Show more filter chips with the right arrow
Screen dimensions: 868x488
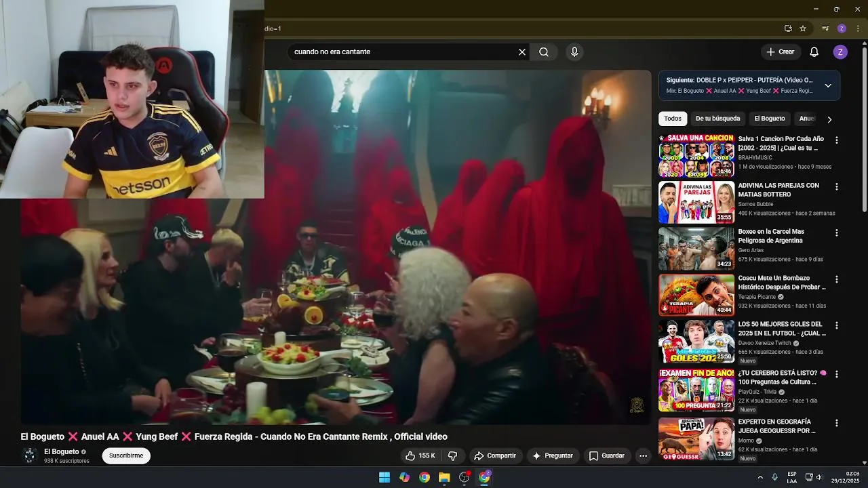829,119
